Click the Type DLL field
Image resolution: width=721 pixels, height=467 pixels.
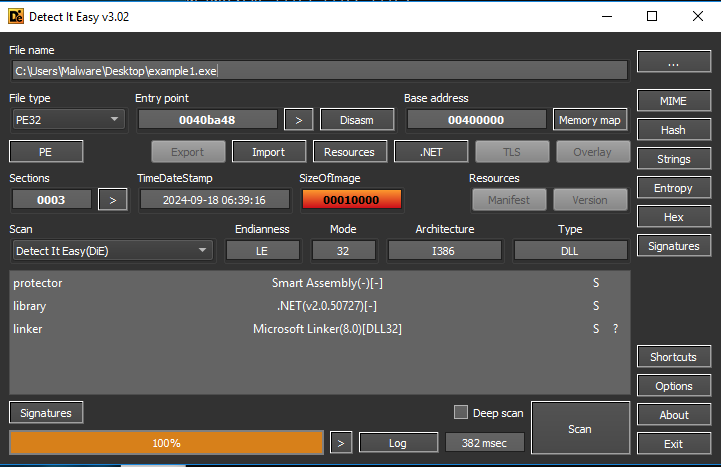click(570, 251)
